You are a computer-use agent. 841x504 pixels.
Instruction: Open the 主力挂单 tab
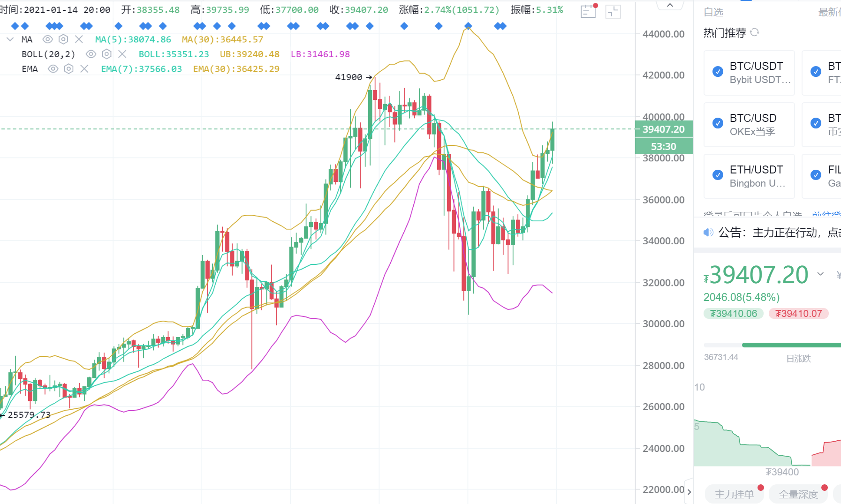(x=735, y=494)
